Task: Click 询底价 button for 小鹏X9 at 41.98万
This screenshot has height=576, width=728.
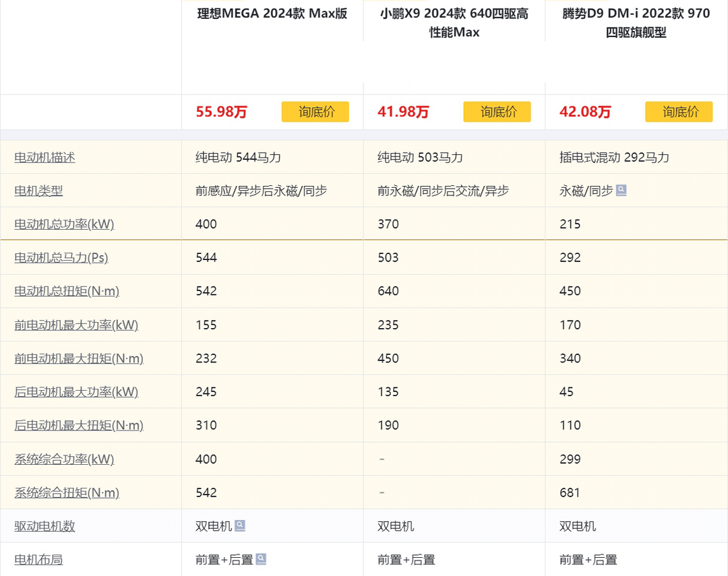Action: pyautogui.click(x=497, y=111)
